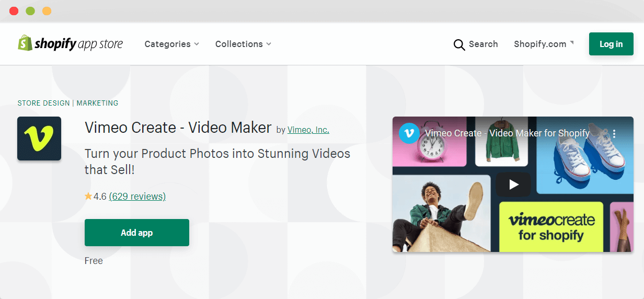Click the Vimeo channel avatar in video
Image resolution: width=644 pixels, height=299 pixels.
pyautogui.click(x=409, y=133)
